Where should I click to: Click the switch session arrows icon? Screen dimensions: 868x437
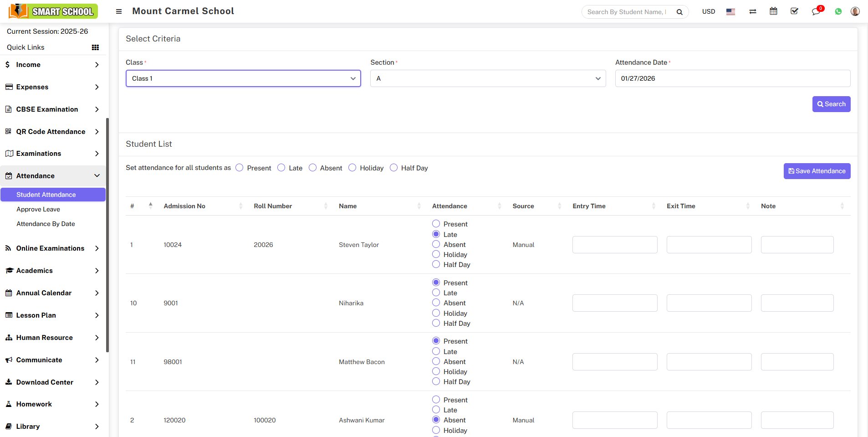coord(752,12)
